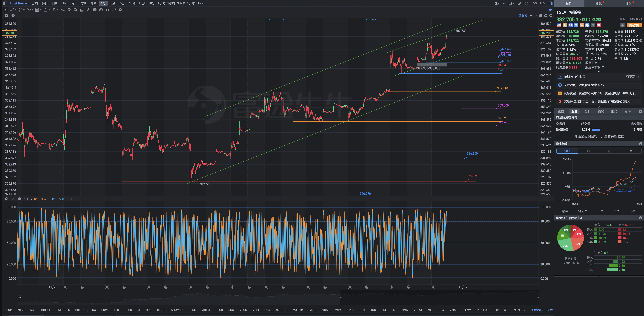The height and width of the screenshot is (316, 644).
Task: Use the magnifier zoom tool
Action: point(76,10)
